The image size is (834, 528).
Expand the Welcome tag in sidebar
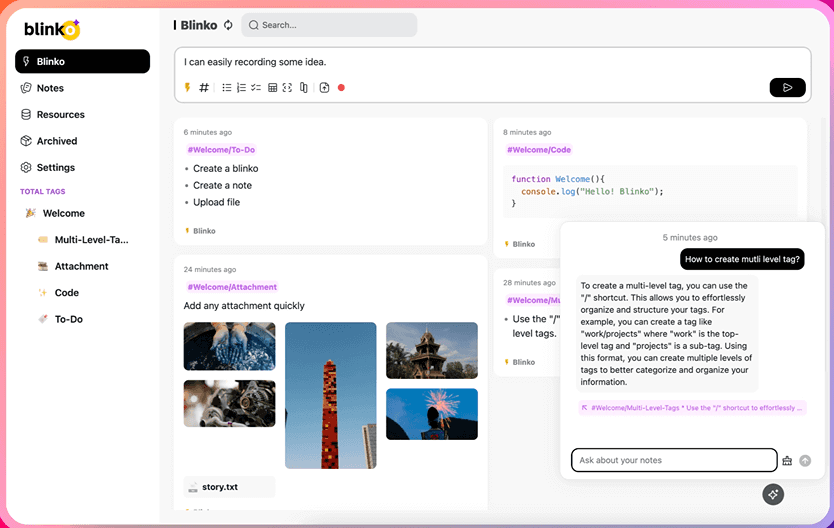pyautogui.click(x=63, y=213)
